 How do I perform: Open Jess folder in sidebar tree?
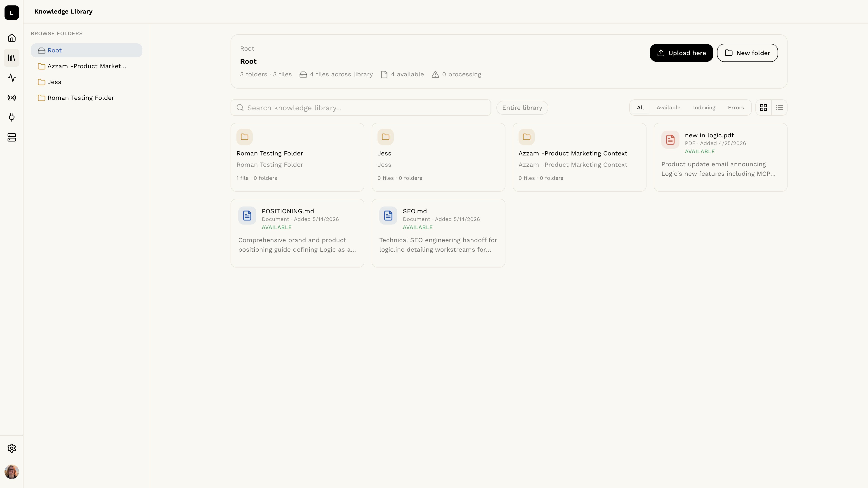tap(87, 82)
